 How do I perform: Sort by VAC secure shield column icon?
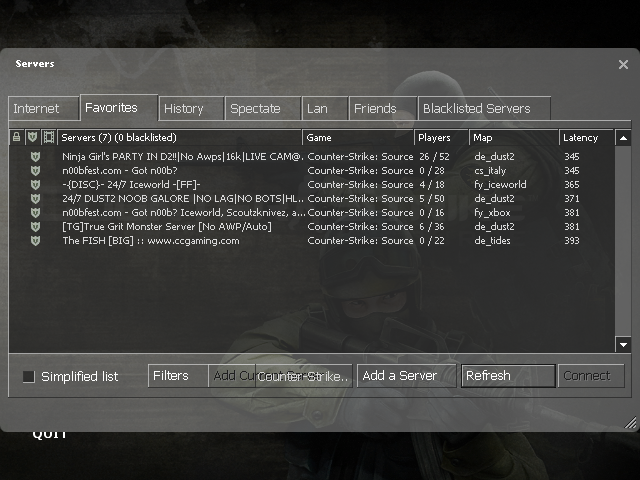point(32,137)
